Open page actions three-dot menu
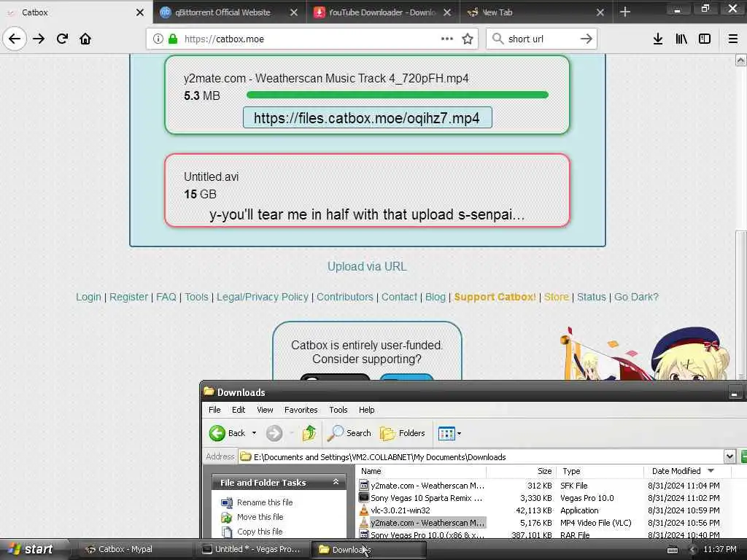Image resolution: width=747 pixels, height=560 pixels. 447,39
